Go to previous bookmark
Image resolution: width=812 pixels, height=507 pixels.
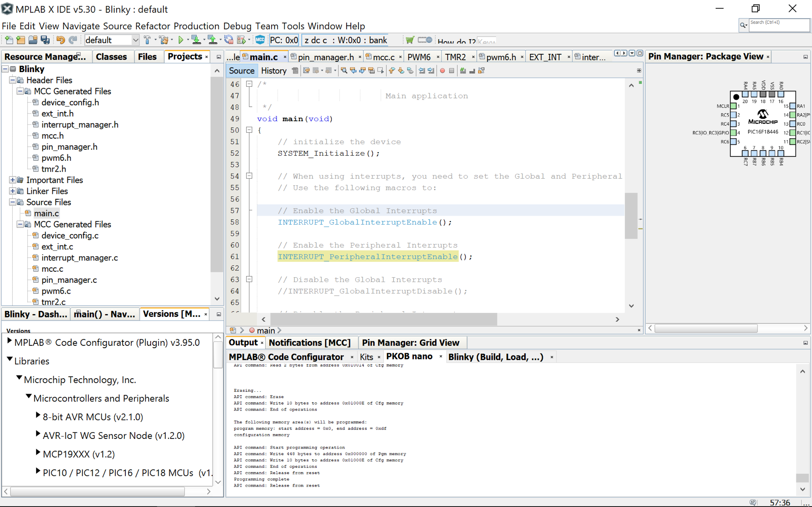(392, 71)
